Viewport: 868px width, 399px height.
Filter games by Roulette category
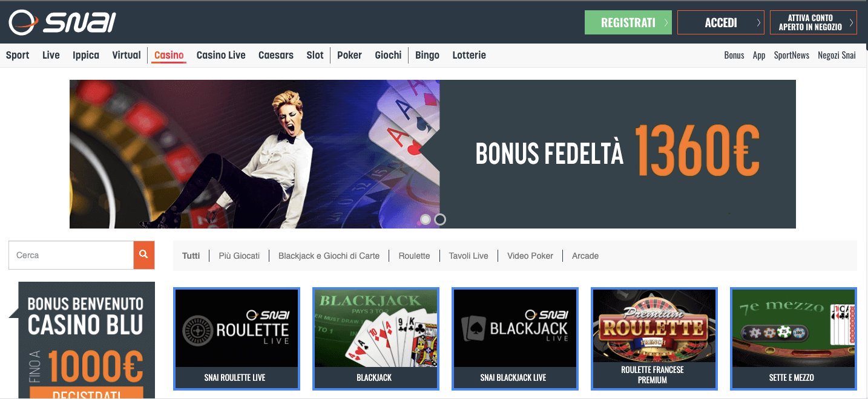tap(414, 256)
